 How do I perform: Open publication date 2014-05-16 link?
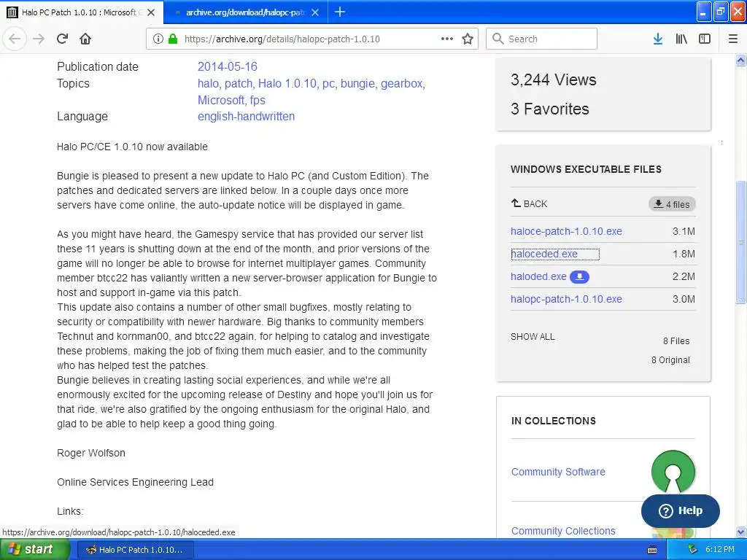228,66
